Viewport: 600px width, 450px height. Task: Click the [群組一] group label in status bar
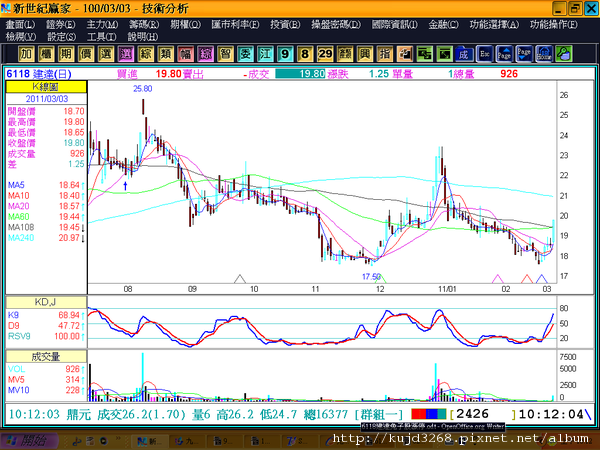coord(379,414)
